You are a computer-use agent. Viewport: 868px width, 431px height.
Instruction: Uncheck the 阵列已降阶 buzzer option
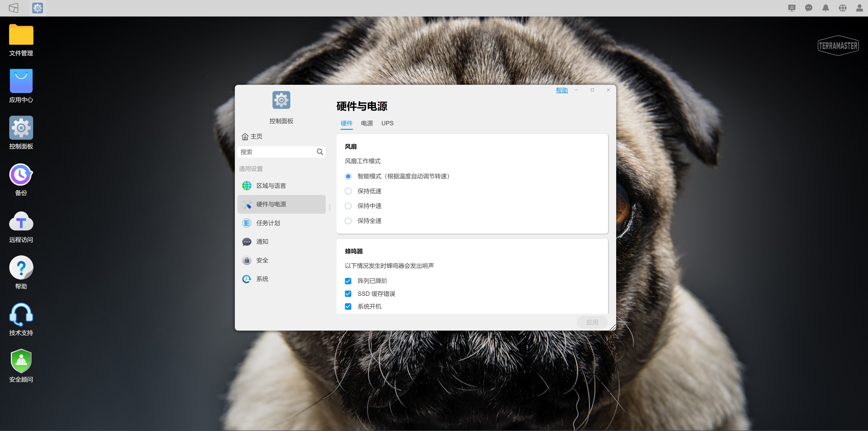tap(348, 281)
